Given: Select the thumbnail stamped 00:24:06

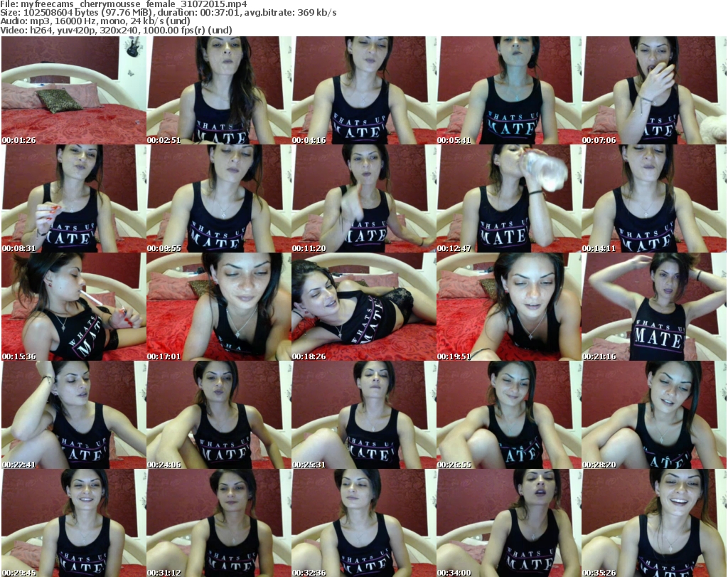Looking at the screenshot, I should [219, 415].
